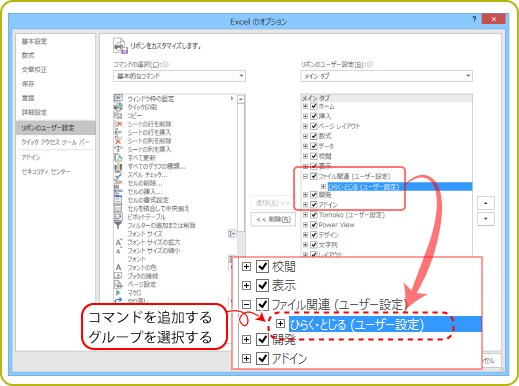Select the コピー command icon
Viewport: 519px width, 386px height.
pos(118,115)
